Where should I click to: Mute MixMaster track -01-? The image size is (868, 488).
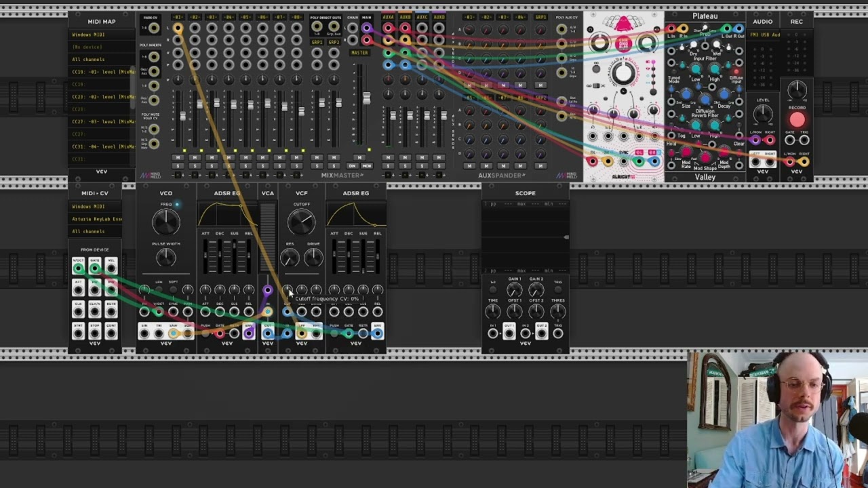point(178,157)
